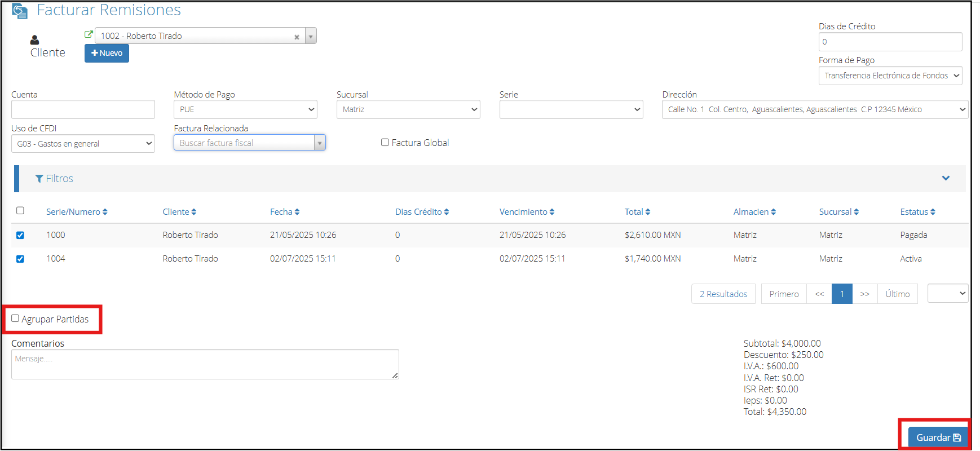Sort by Estatus column
The height and width of the screenshot is (451, 980).
[917, 212]
